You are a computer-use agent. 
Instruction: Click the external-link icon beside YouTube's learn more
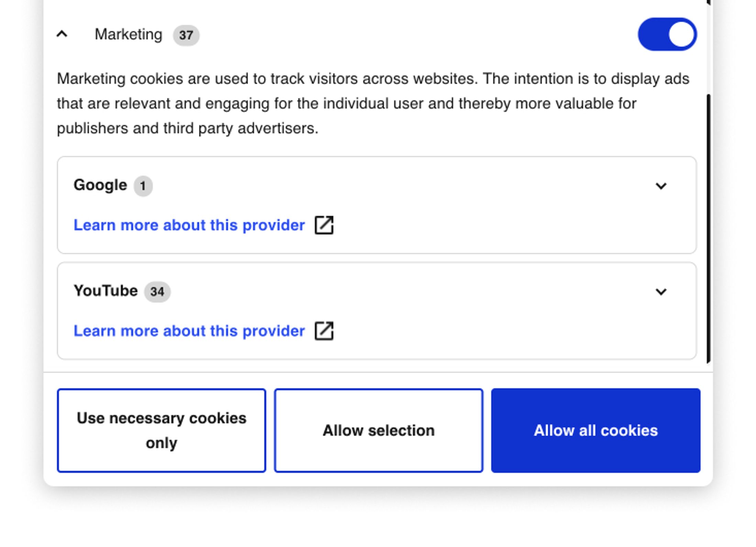point(325,331)
